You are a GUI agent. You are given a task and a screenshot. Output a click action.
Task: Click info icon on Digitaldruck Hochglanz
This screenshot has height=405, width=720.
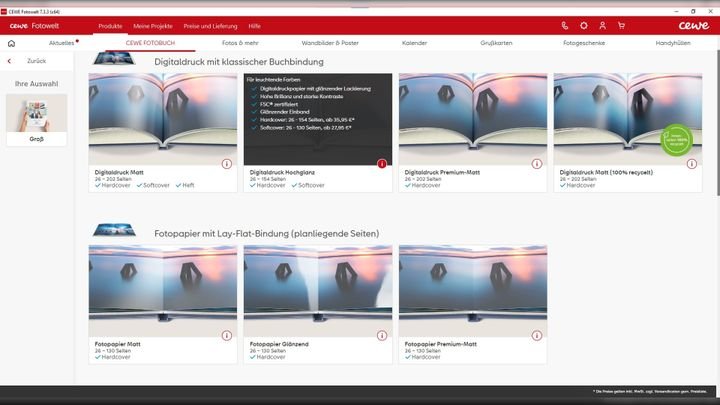pos(382,164)
